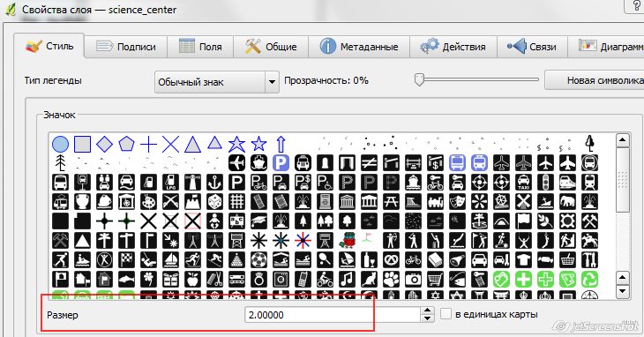Select the steam locomotive icon
Viewport: 644px width, 337px height.
(x=435, y=201)
